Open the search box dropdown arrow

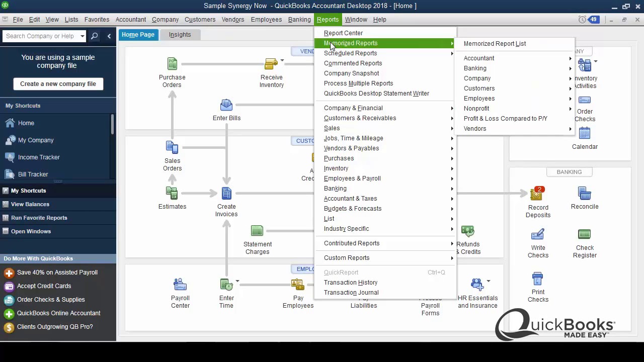[82, 36]
